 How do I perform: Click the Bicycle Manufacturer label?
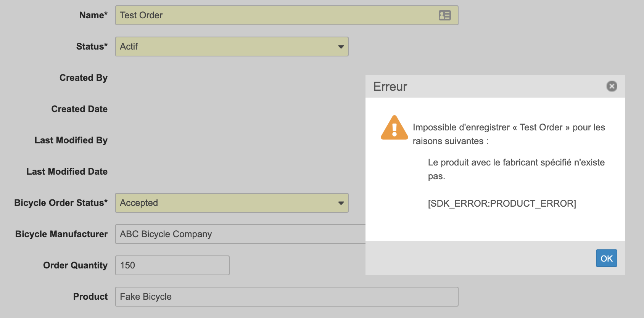61,234
